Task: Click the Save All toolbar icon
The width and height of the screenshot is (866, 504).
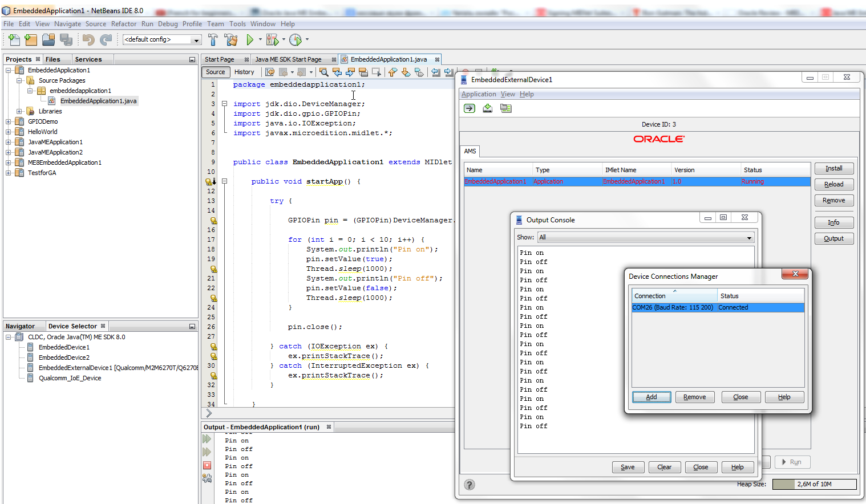Action: pyautogui.click(x=66, y=40)
